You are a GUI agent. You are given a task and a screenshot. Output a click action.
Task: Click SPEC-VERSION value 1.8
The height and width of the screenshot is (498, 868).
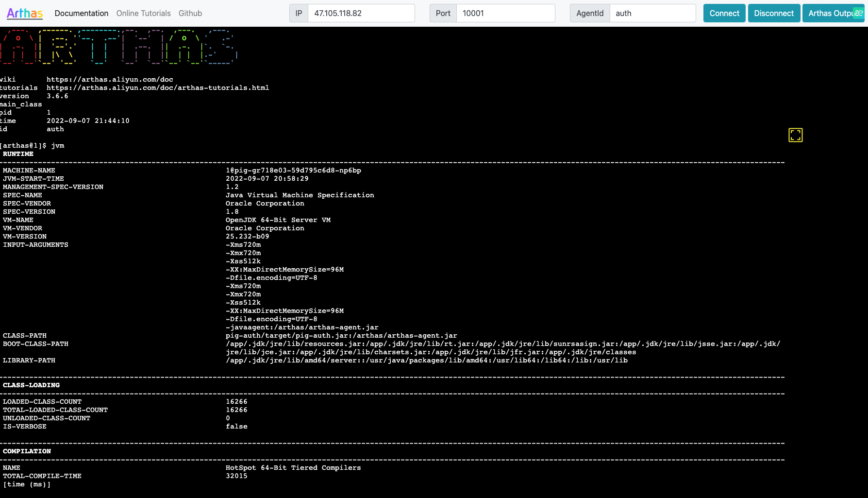point(232,212)
